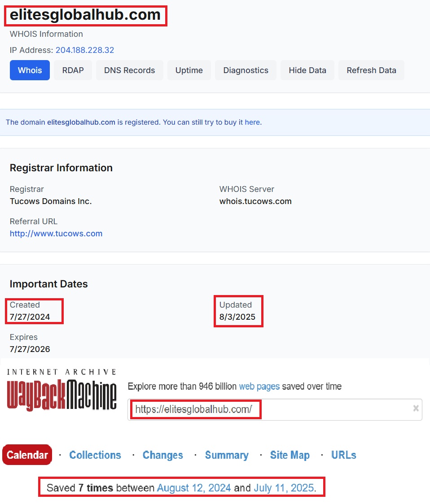The image size is (430, 504).
Task: Follow the referral URL http://www.tucows.com
Action: 56,233
